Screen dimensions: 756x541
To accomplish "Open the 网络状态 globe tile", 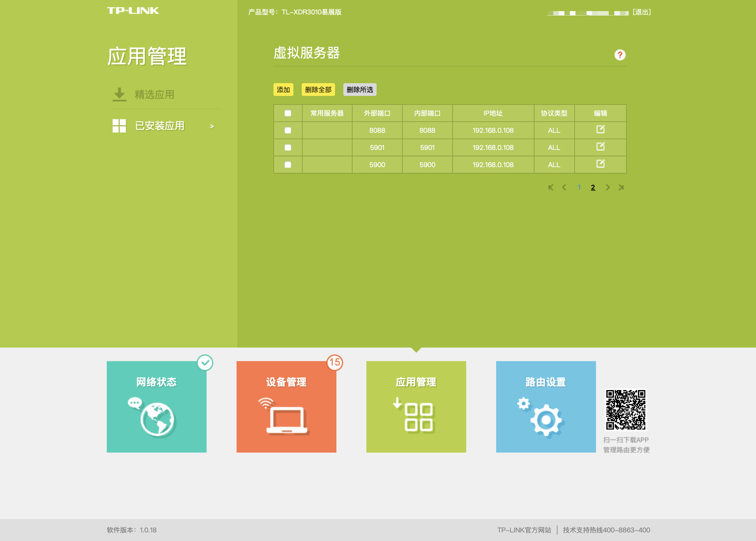I will [156, 406].
